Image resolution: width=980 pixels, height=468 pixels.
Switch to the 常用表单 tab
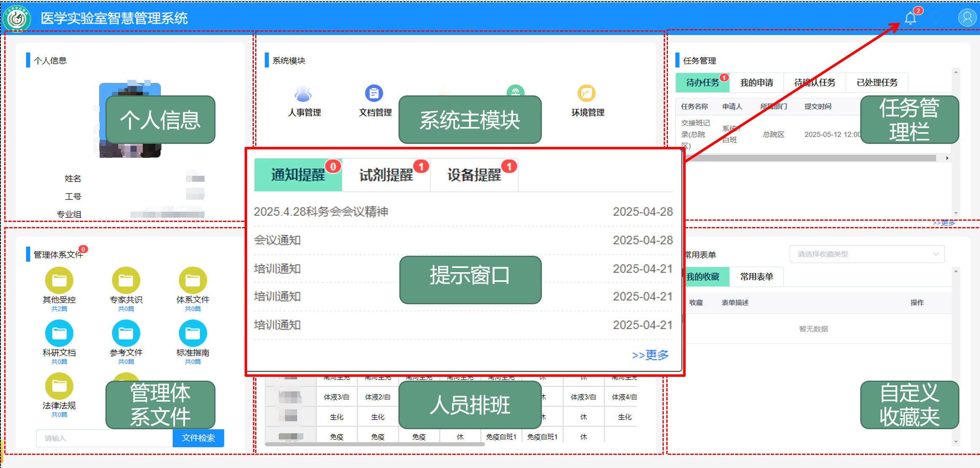757,277
